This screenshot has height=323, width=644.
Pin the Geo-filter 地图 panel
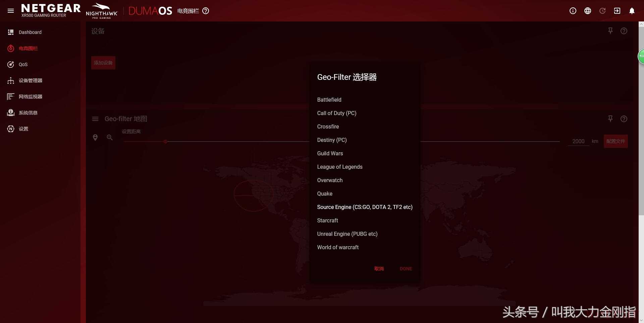[x=610, y=119]
